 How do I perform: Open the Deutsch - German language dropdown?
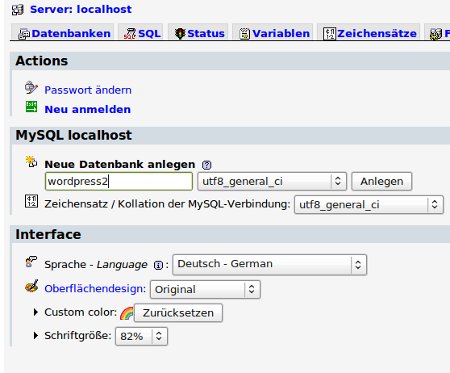[269, 265]
